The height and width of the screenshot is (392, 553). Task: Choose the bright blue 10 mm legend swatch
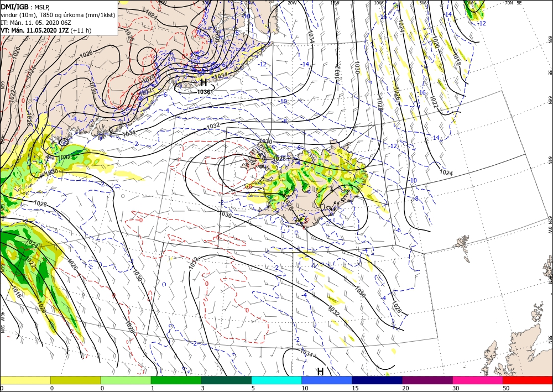tap(327, 380)
